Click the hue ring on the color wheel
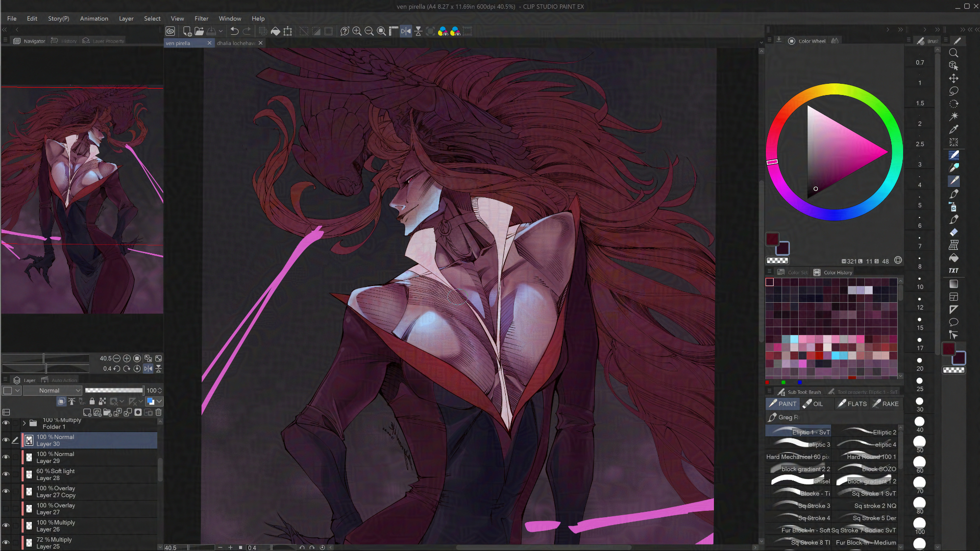 pos(834,89)
